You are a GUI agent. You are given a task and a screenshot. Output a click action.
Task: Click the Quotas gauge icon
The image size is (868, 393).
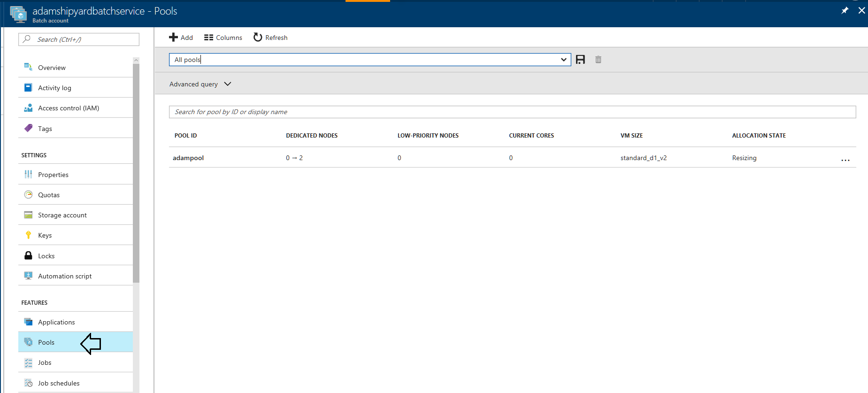coord(28,194)
